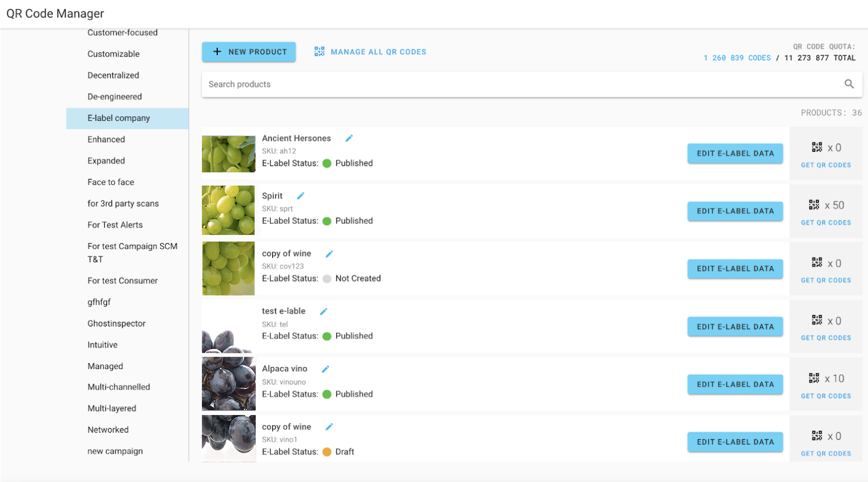Click the NEW PRODUCT button
The height and width of the screenshot is (482, 868).
pyautogui.click(x=249, y=52)
